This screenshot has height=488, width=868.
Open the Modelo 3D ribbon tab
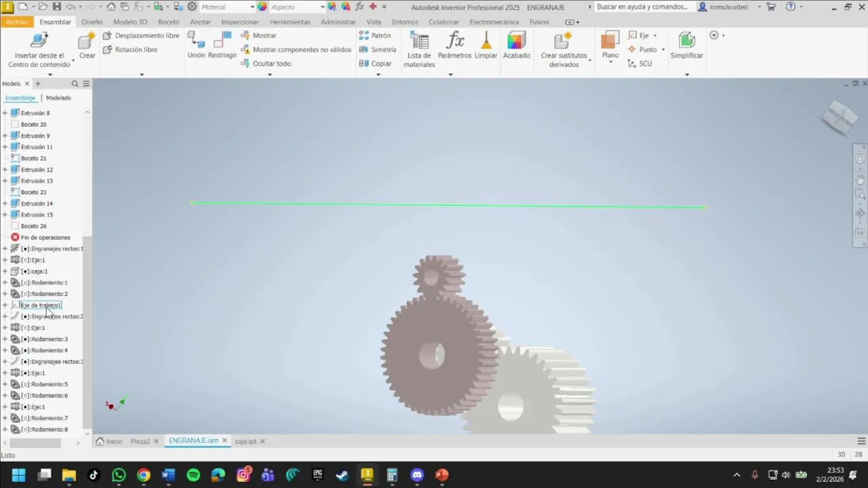[130, 22]
